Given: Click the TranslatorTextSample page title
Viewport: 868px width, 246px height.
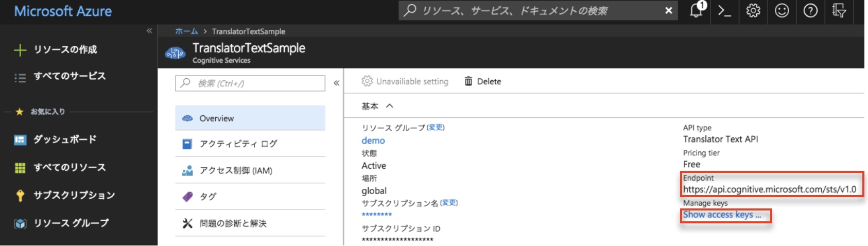Looking at the screenshot, I should [x=249, y=48].
